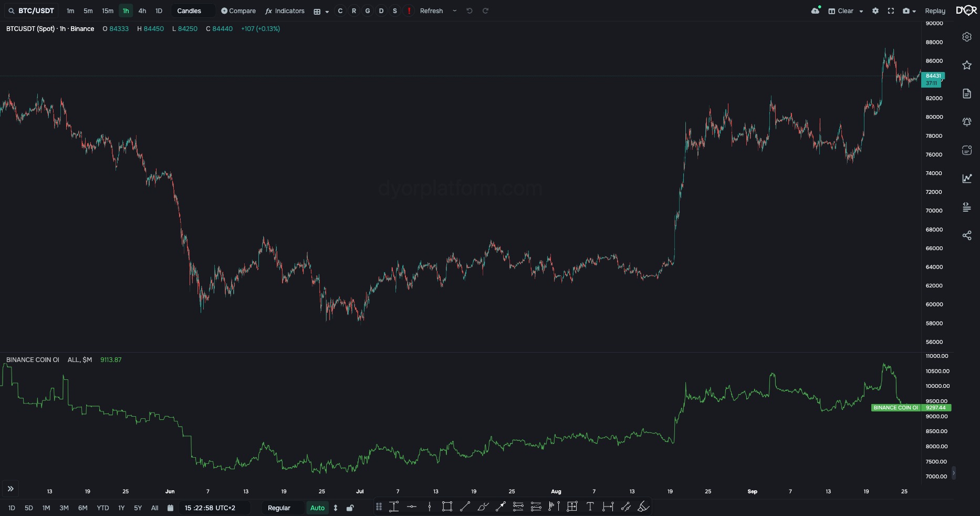The height and width of the screenshot is (516, 980).
Task: Open the notes document icon in sidebar
Action: 966,94
